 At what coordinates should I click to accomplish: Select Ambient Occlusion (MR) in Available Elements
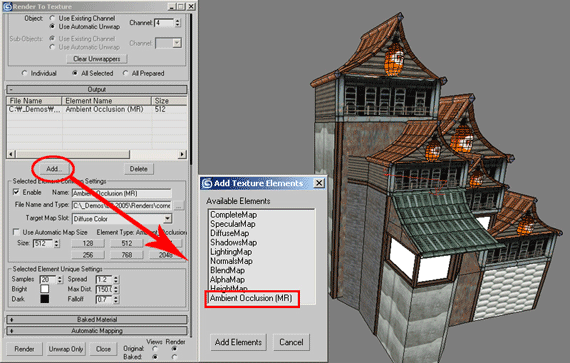click(x=251, y=298)
